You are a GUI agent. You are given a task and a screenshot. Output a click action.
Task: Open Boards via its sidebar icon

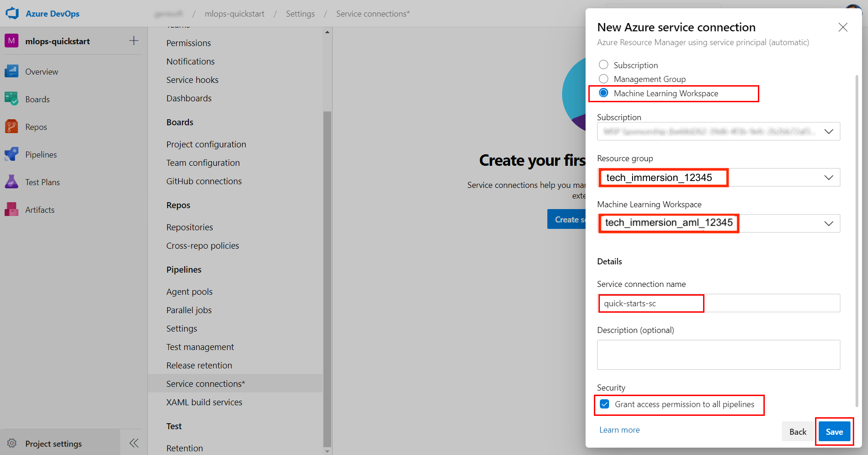coord(12,99)
